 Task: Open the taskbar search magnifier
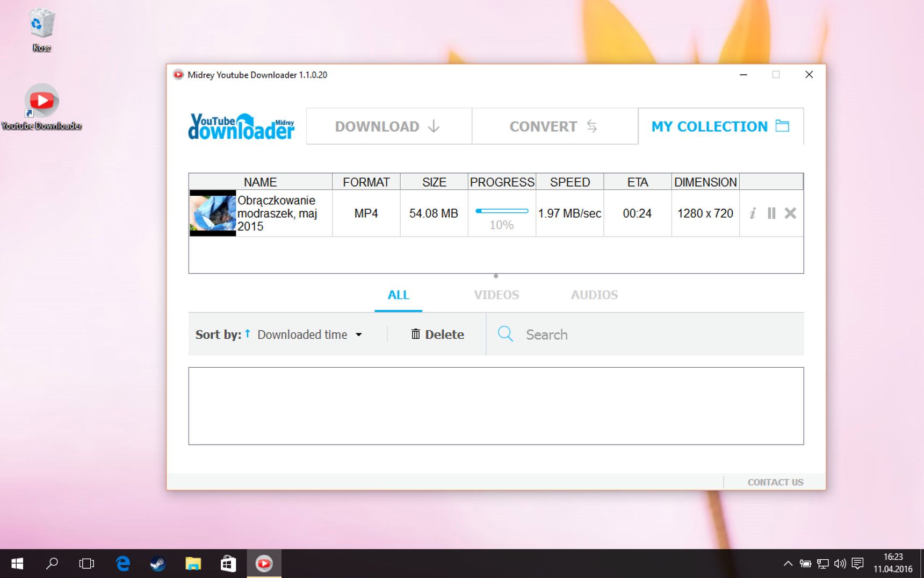click(52, 563)
